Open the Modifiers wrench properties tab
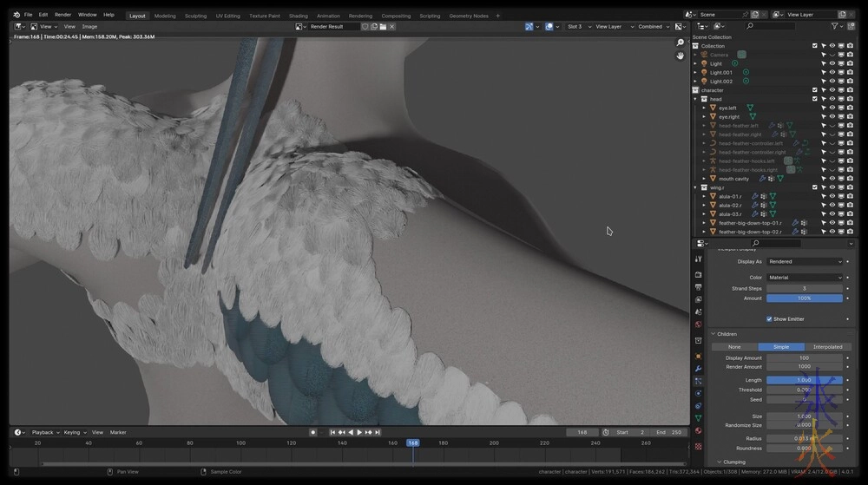 [x=698, y=369]
